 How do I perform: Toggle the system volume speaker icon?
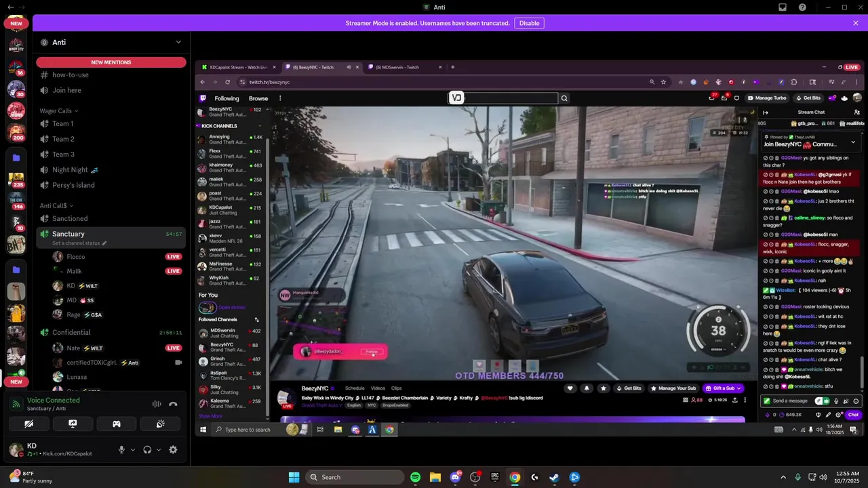tap(824, 477)
